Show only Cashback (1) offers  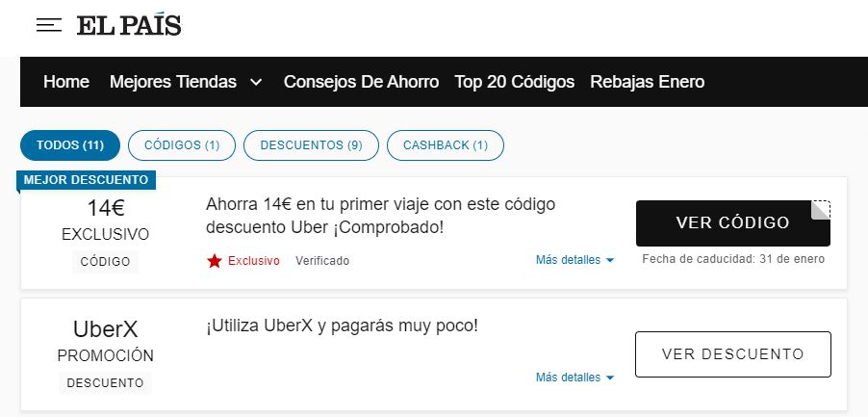[x=445, y=145]
